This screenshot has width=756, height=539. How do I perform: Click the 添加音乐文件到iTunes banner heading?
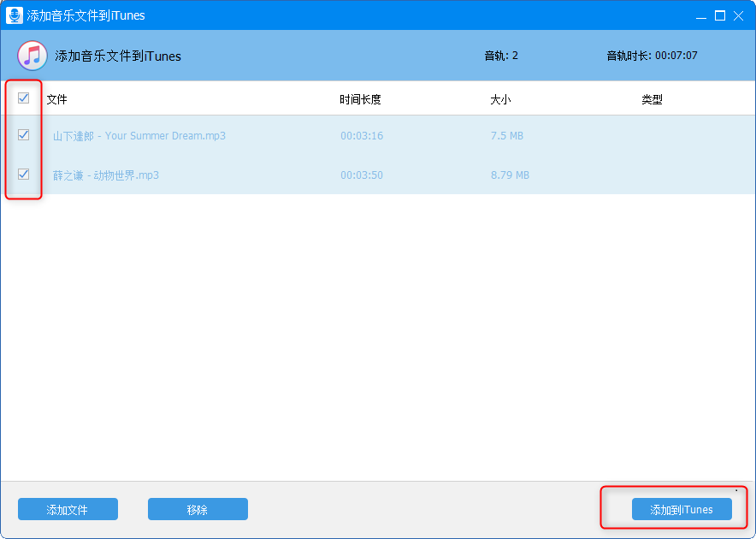[x=118, y=56]
